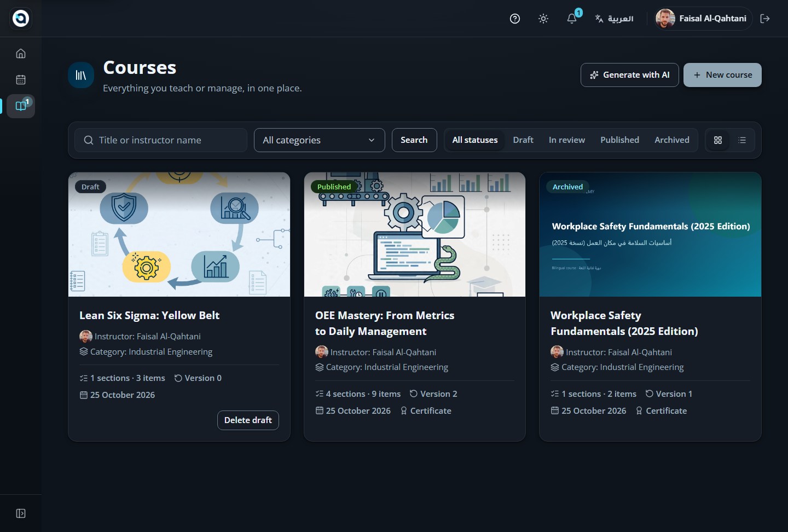Open the home page from sidebar
The height and width of the screenshot is (532, 788).
21,54
